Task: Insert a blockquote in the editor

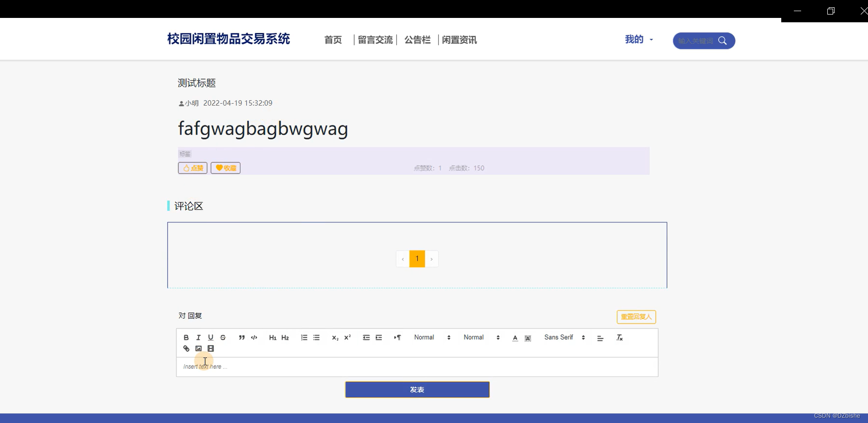Action: tap(241, 338)
